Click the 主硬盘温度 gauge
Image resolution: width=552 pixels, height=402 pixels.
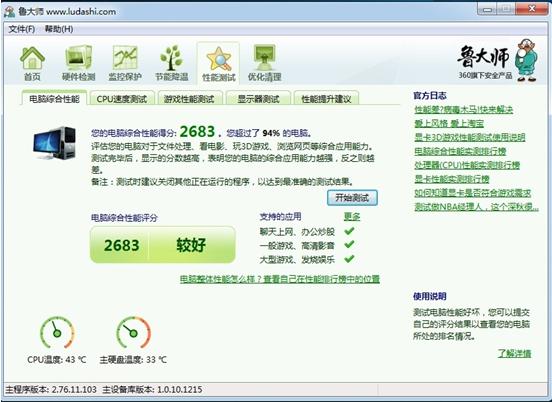tap(133, 333)
